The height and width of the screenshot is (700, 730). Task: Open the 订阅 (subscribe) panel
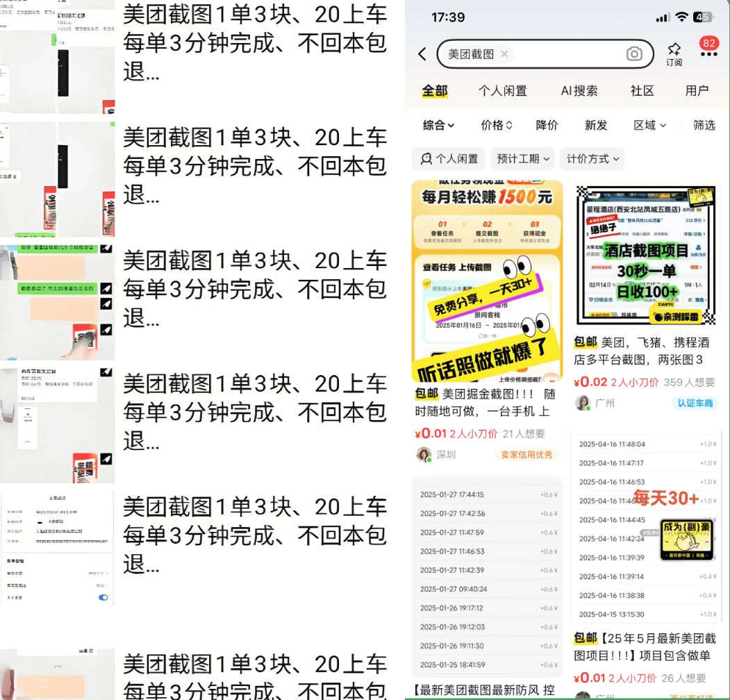pos(673,54)
